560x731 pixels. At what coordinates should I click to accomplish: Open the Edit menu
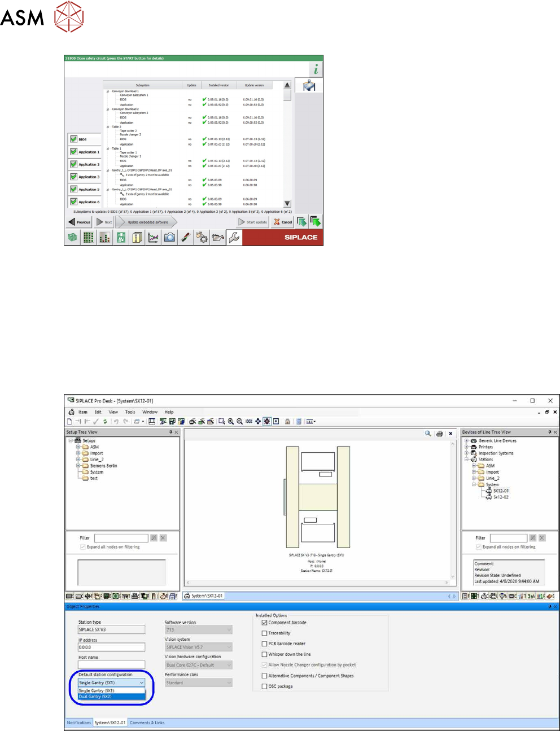tap(98, 412)
